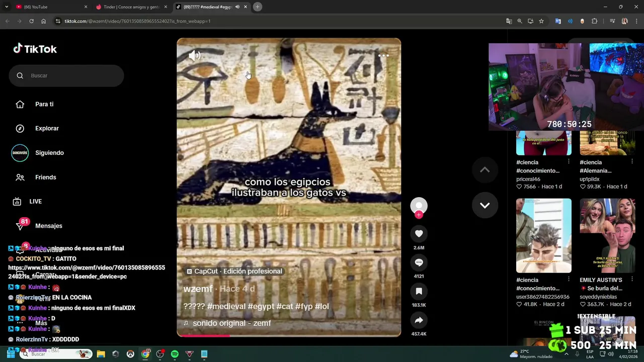Open Mensajes with 81 badge

48,226
